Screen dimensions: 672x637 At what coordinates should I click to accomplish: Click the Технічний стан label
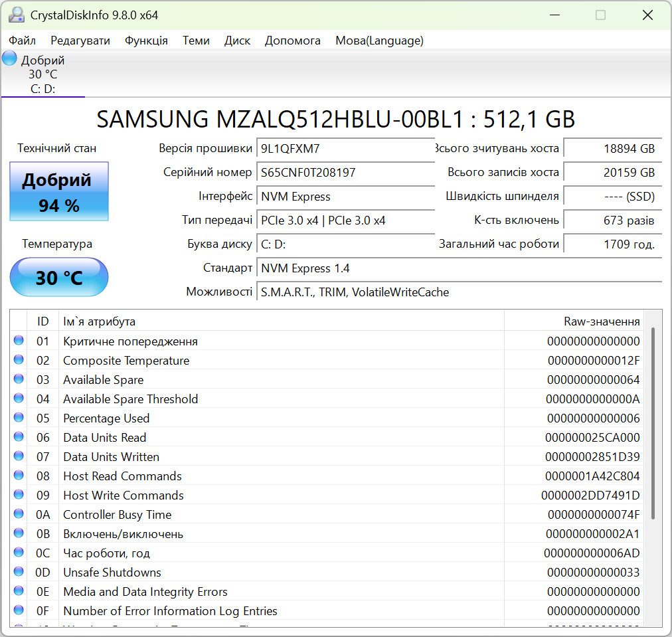coord(56,148)
